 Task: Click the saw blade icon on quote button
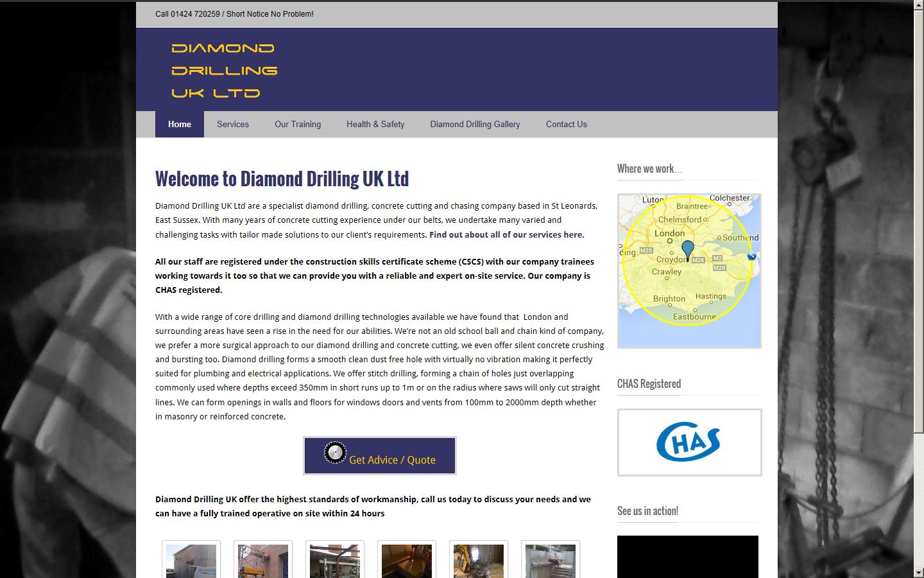pos(335,453)
